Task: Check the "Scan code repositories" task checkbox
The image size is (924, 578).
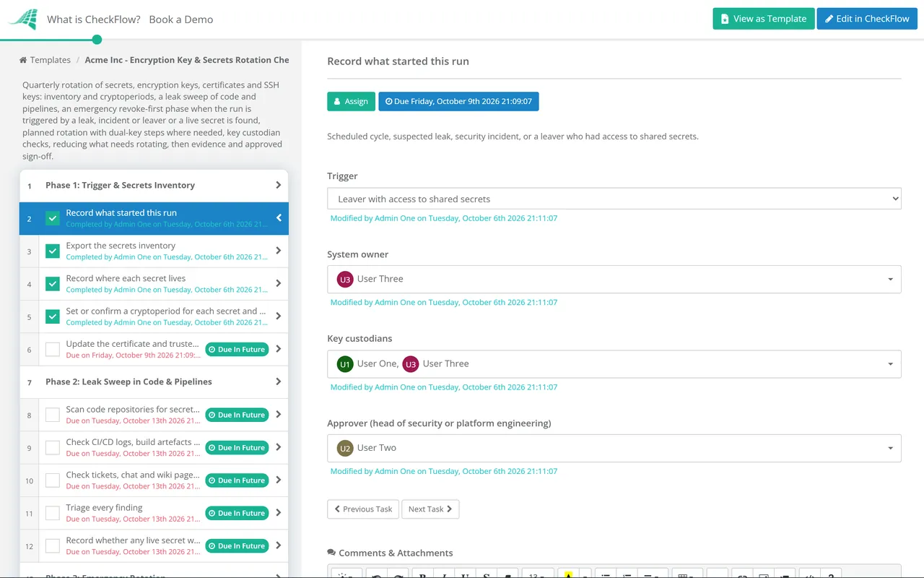Action: (x=53, y=415)
